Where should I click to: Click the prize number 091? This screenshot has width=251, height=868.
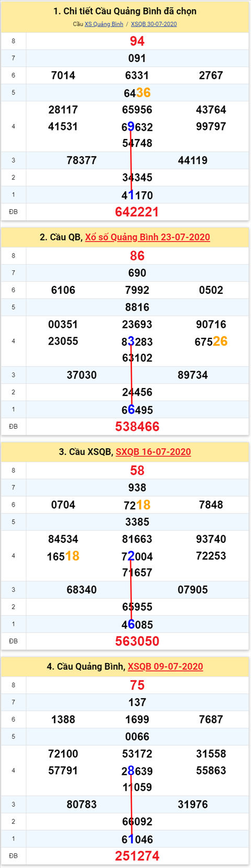coord(137,58)
